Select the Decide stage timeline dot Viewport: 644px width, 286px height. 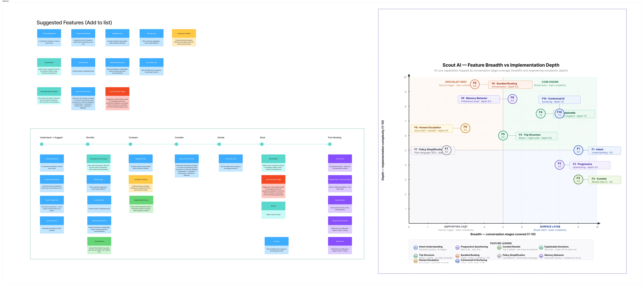pyautogui.click(x=219, y=144)
